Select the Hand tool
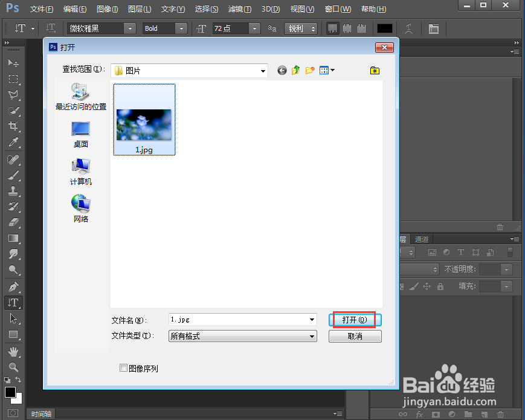525x420 pixels. [x=13, y=352]
